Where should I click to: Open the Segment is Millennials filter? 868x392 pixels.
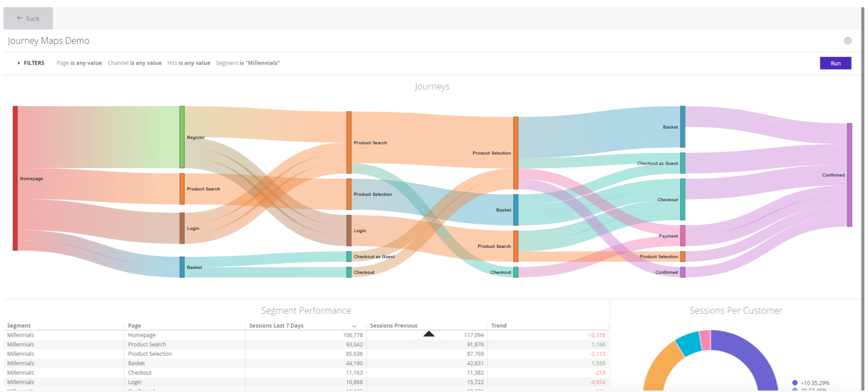[x=248, y=63]
